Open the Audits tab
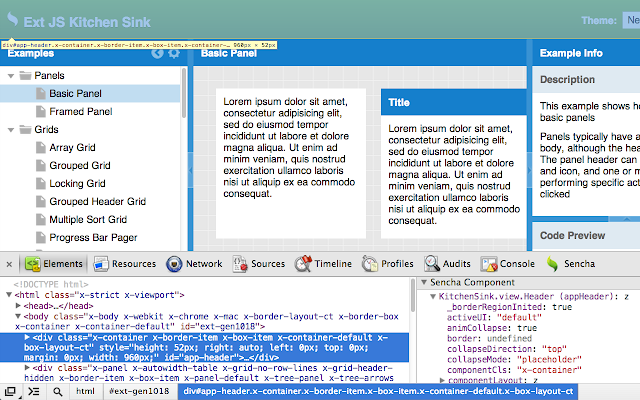Viewport: 640px width, 400px height. pos(447,264)
